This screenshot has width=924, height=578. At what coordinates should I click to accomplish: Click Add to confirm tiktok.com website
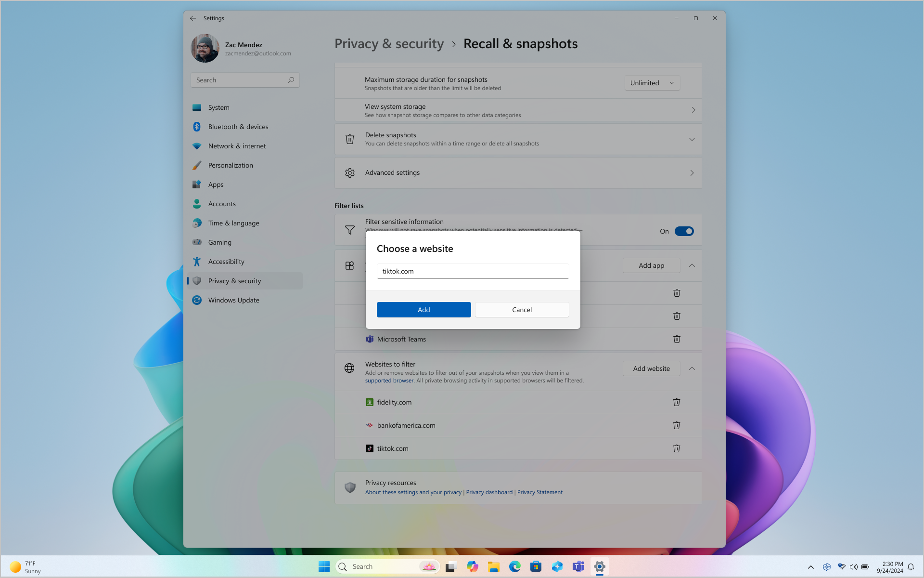(x=424, y=310)
